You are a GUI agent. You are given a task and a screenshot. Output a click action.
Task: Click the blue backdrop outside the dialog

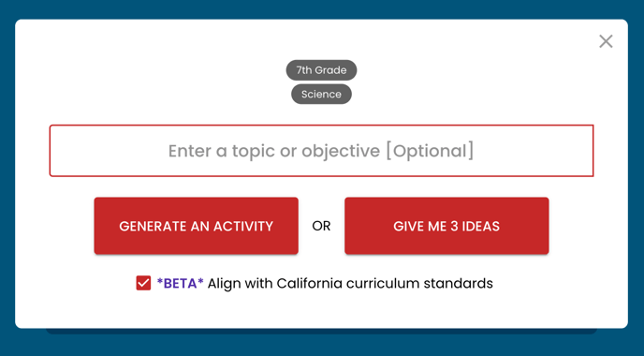pyautogui.click(x=321, y=345)
